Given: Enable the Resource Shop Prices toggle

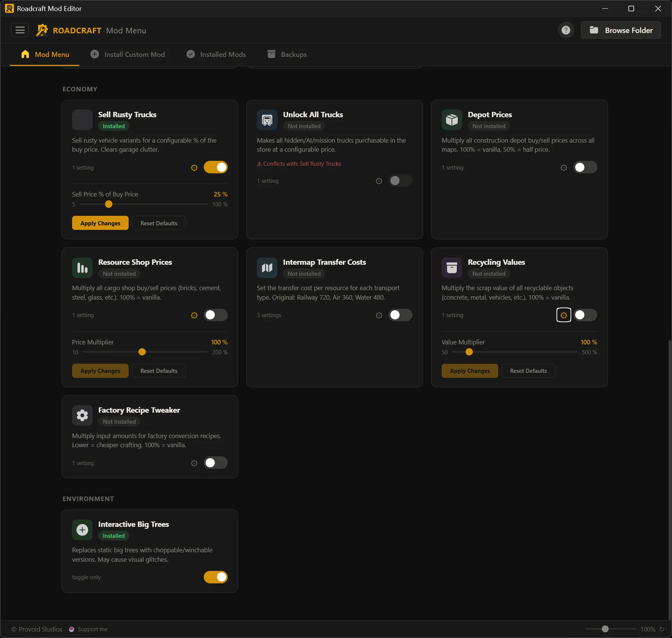Looking at the screenshot, I should 216,315.
